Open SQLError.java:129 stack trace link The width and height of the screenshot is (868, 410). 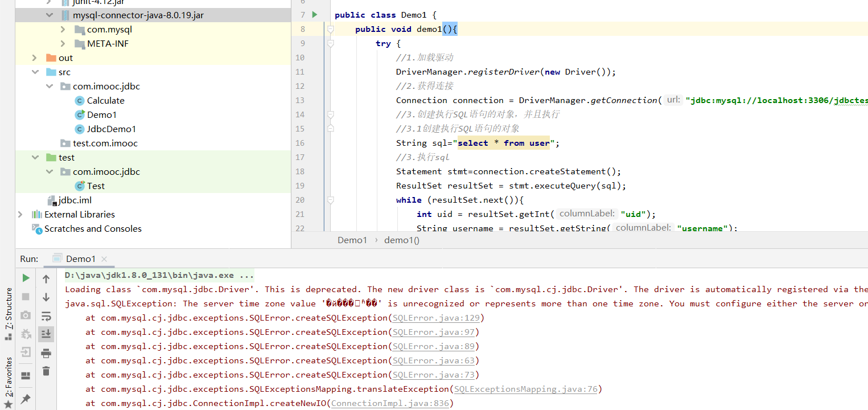[x=437, y=318]
